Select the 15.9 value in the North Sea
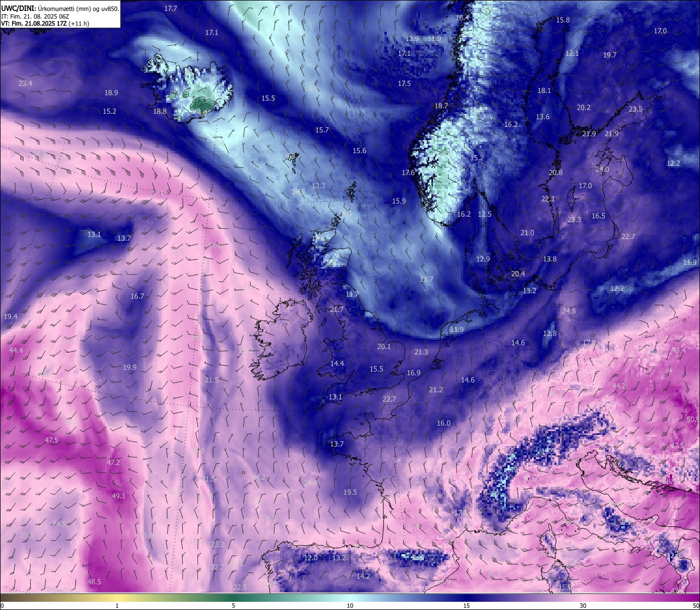 [x=399, y=201]
